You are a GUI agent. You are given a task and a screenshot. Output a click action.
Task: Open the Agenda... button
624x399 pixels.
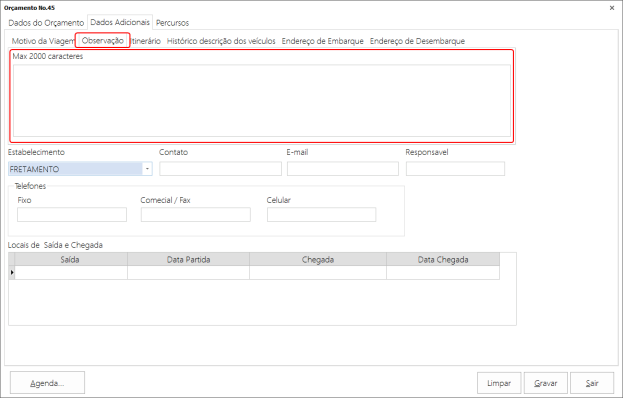[47, 383]
